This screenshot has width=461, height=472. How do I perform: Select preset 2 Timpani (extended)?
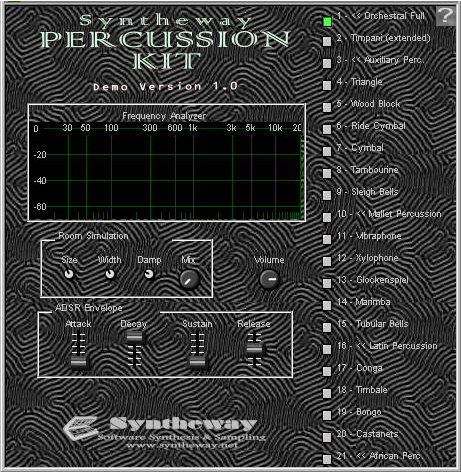pyautogui.click(x=327, y=41)
